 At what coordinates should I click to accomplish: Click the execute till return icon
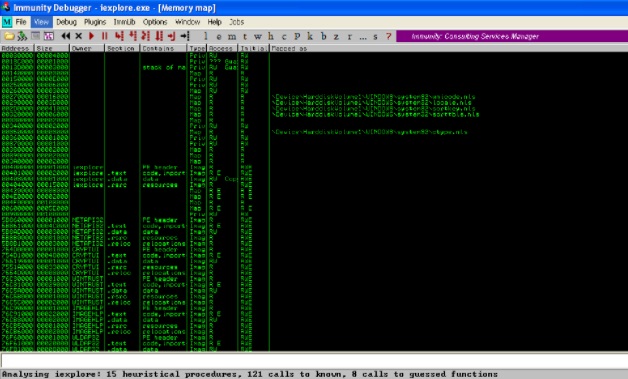click(x=172, y=36)
